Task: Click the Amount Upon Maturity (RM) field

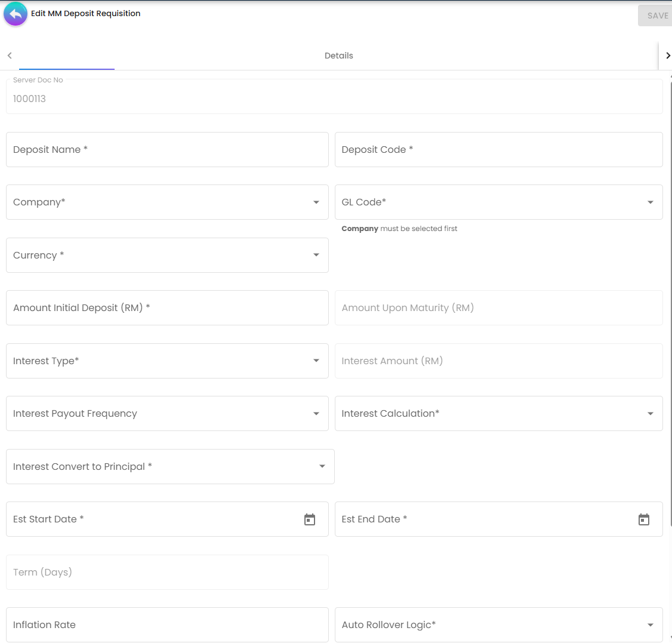Action: tap(498, 308)
